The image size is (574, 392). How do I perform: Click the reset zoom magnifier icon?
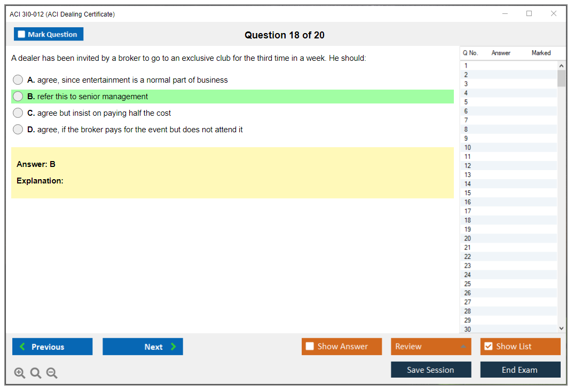tap(36, 373)
